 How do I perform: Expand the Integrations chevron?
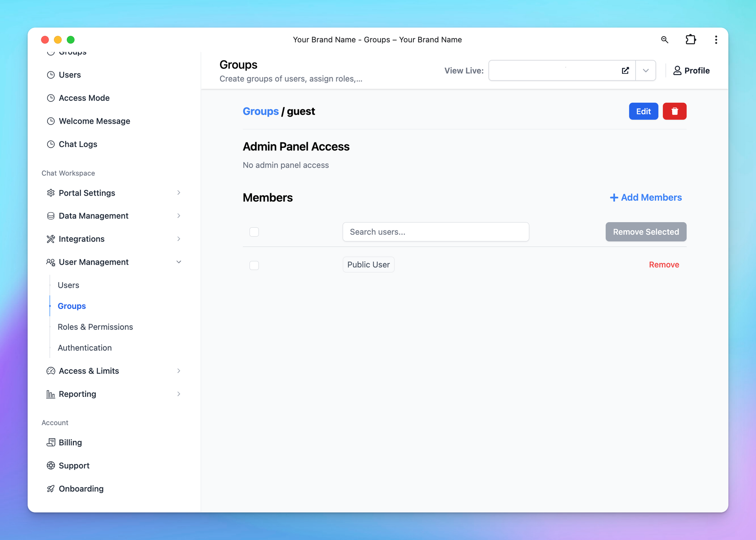pyautogui.click(x=179, y=239)
